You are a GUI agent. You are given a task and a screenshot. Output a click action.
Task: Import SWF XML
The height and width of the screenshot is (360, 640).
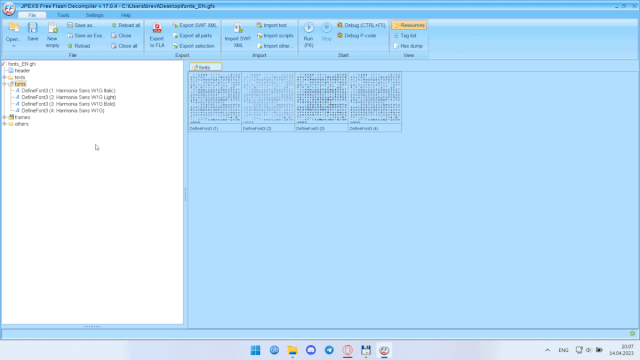tap(238, 36)
